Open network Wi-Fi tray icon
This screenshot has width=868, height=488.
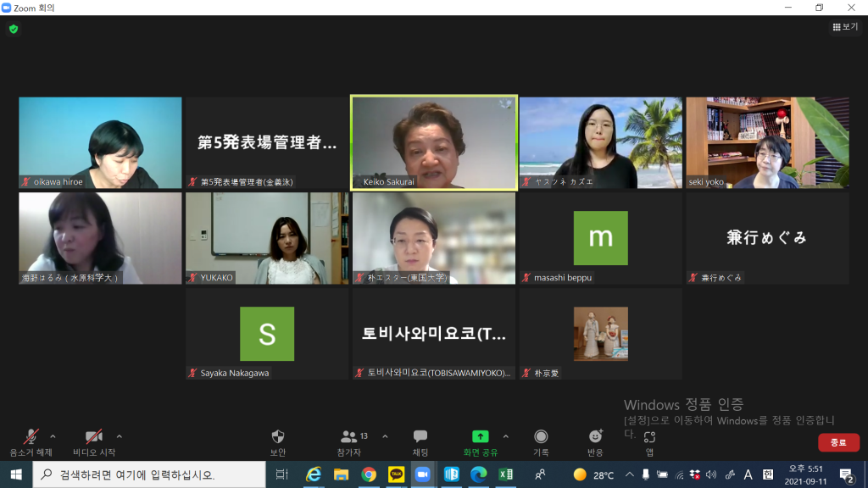(x=679, y=474)
